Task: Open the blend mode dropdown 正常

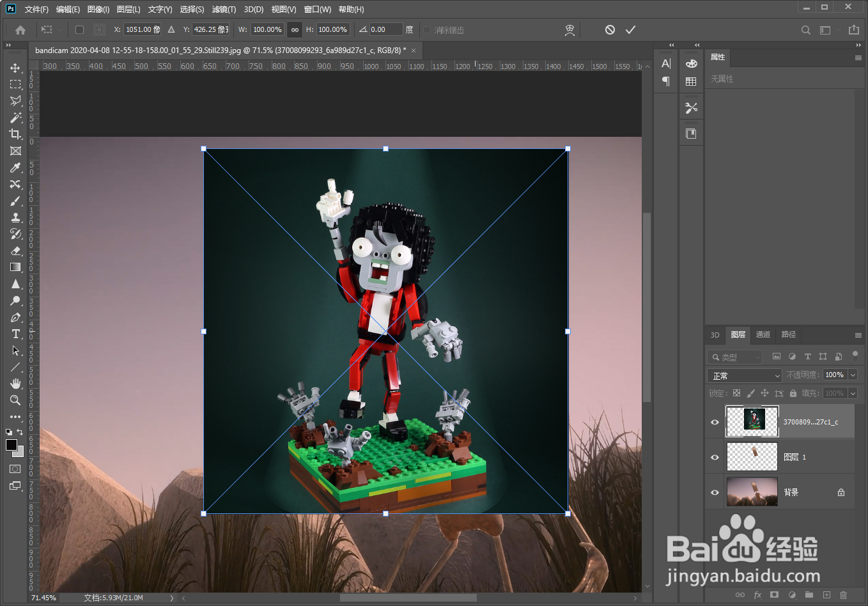Action: point(744,376)
